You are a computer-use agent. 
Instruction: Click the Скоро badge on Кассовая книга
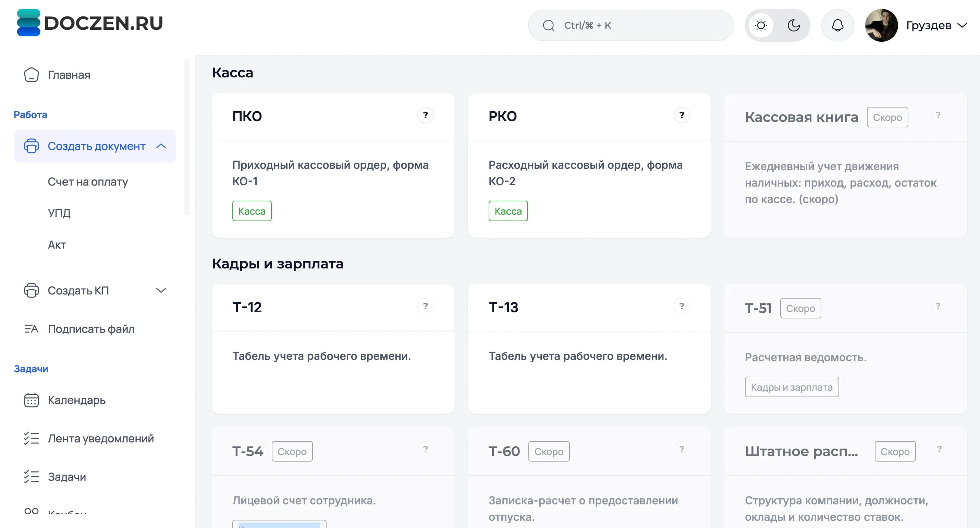click(x=887, y=117)
